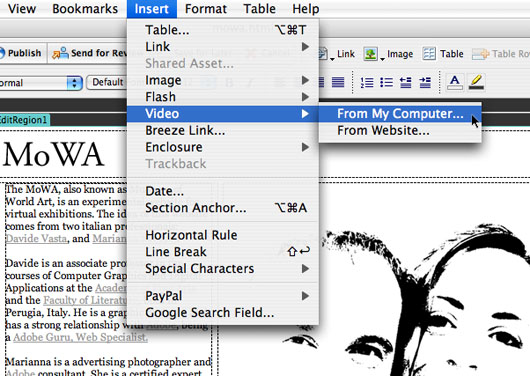Click the Link toolbar button
Viewport: 530px width, 376px height.
(x=338, y=54)
